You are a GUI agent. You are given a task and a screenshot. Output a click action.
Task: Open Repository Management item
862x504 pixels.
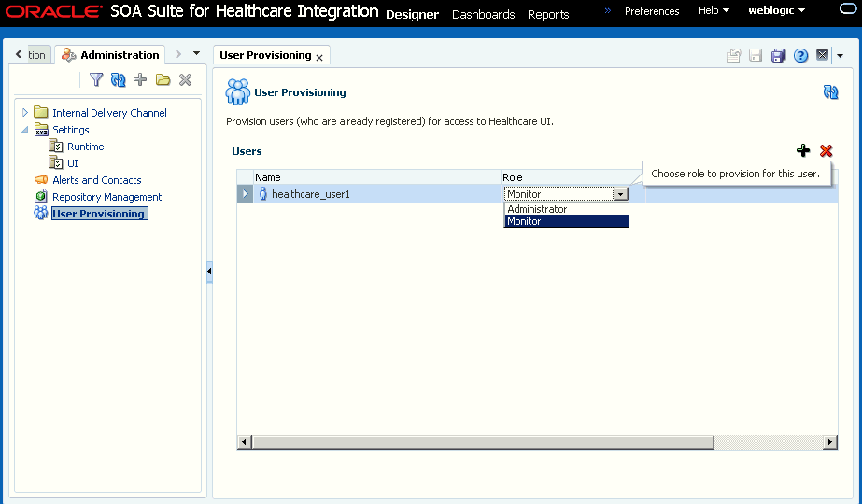pos(106,197)
